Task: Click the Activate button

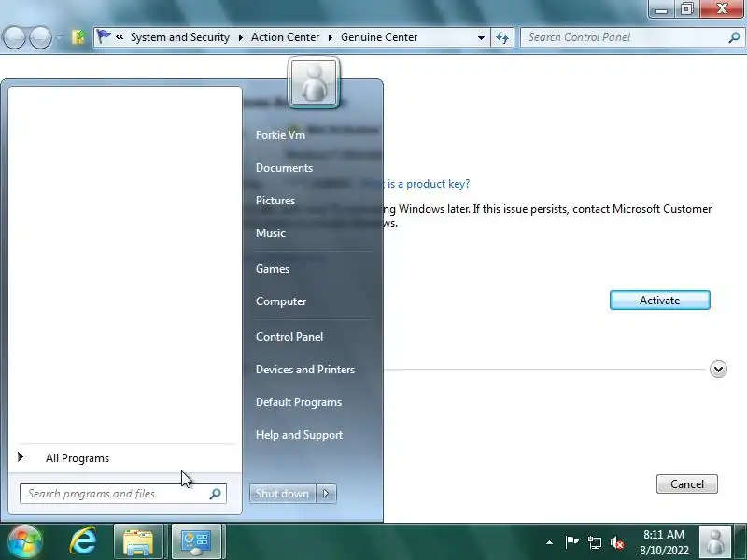Action: (x=660, y=301)
